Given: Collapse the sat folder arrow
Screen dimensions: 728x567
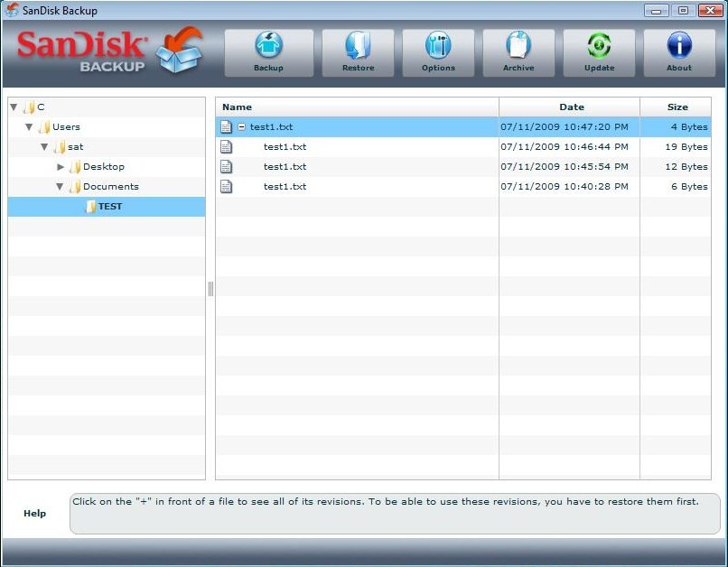Looking at the screenshot, I should 44,147.
